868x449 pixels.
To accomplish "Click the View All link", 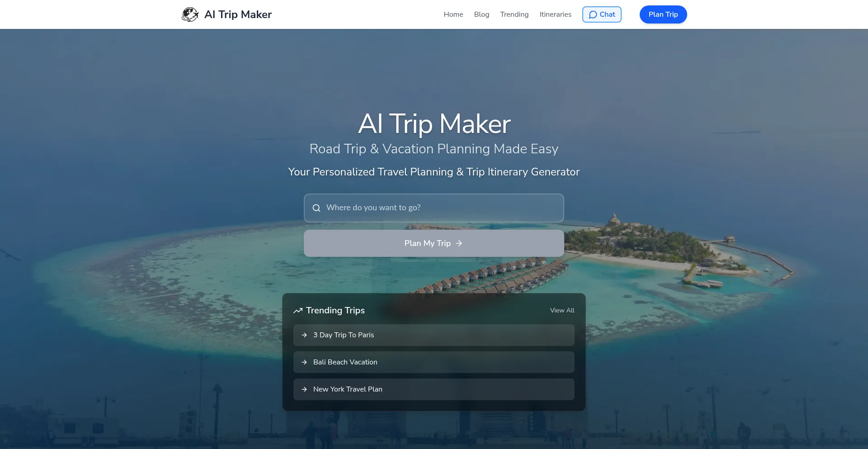I will 562,310.
